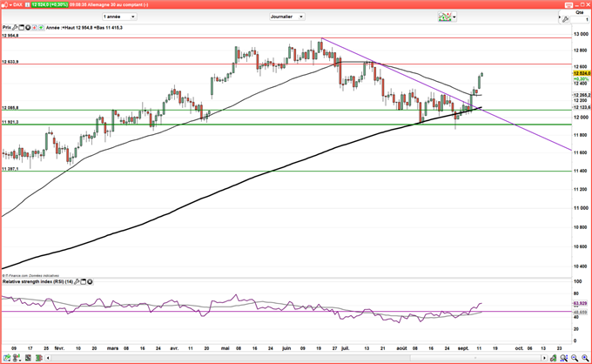The height and width of the screenshot is (364, 592).
Task: Click the 12 633,9 level label
Action: [x=10, y=62]
